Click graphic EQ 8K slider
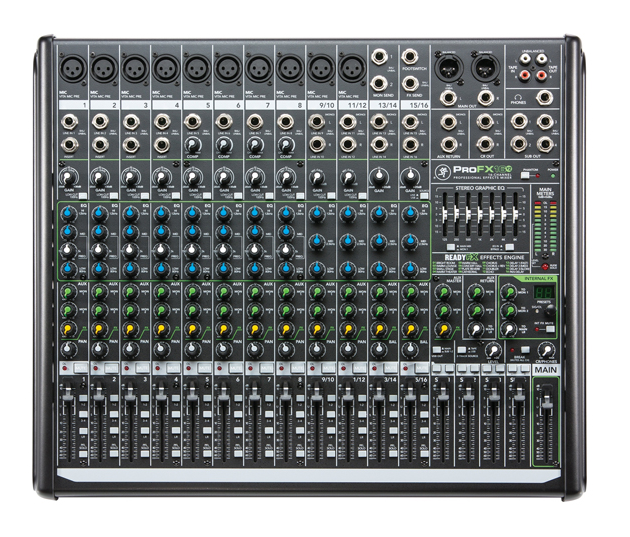 pos(516,214)
